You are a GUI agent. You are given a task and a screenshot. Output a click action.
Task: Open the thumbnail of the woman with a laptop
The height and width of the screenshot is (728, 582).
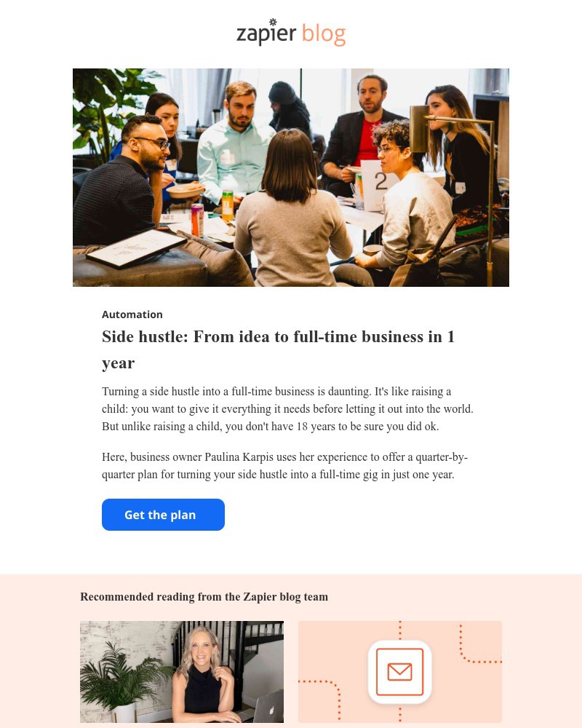coord(181,671)
